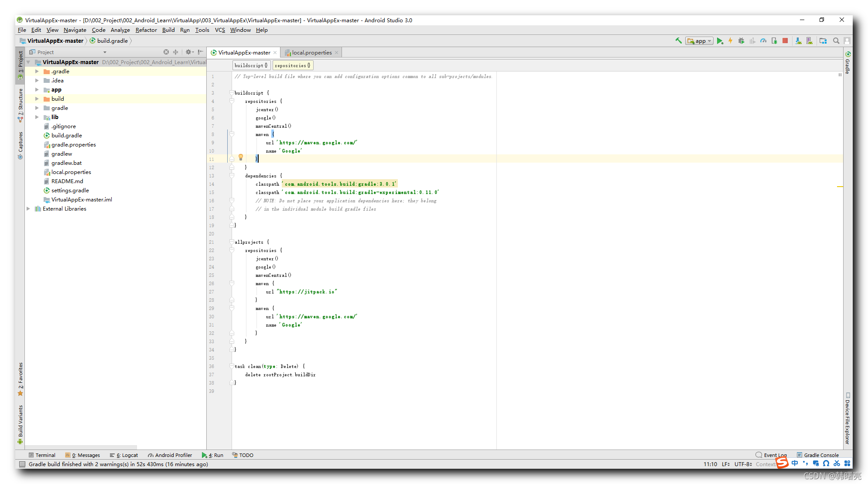Image resolution: width=868 pixels, height=484 pixels.
Task: Click the Gradle sync icon on right sidebar
Action: [x=848, y=54]
